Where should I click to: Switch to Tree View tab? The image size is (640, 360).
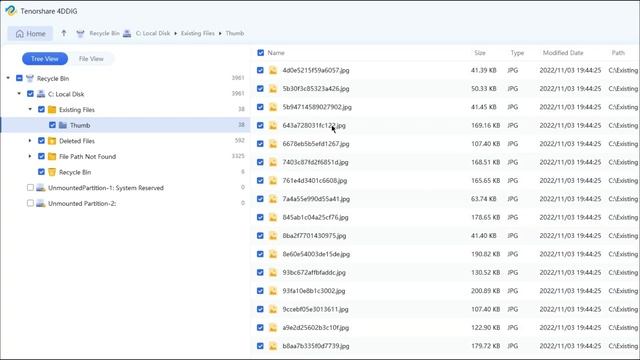(45, 59)
